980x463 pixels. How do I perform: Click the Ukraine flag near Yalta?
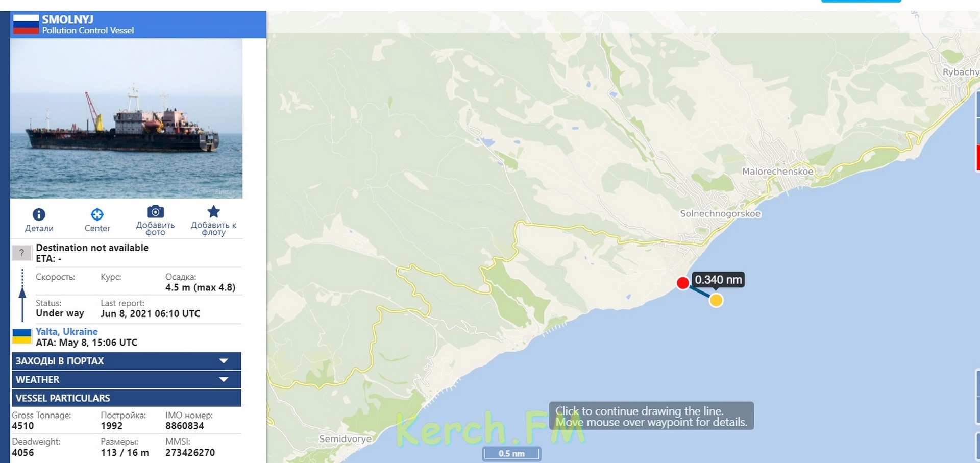click(21, 336)
